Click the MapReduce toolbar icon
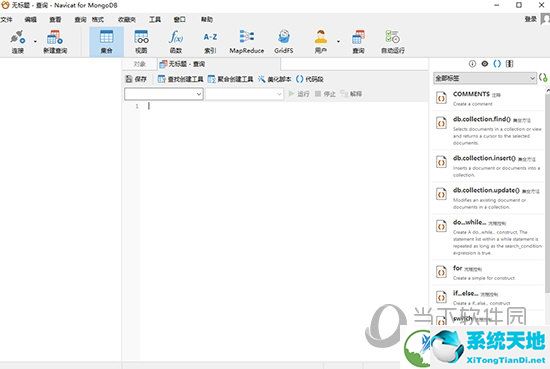The image size is (550, 369). [247, 41]
